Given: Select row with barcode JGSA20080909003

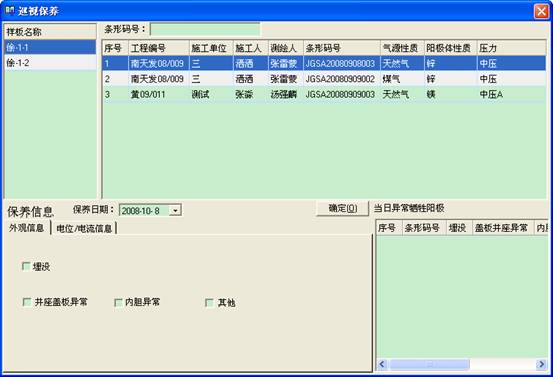Looking at the screenshot, I should pyautogui.click(x=324, y=94).
